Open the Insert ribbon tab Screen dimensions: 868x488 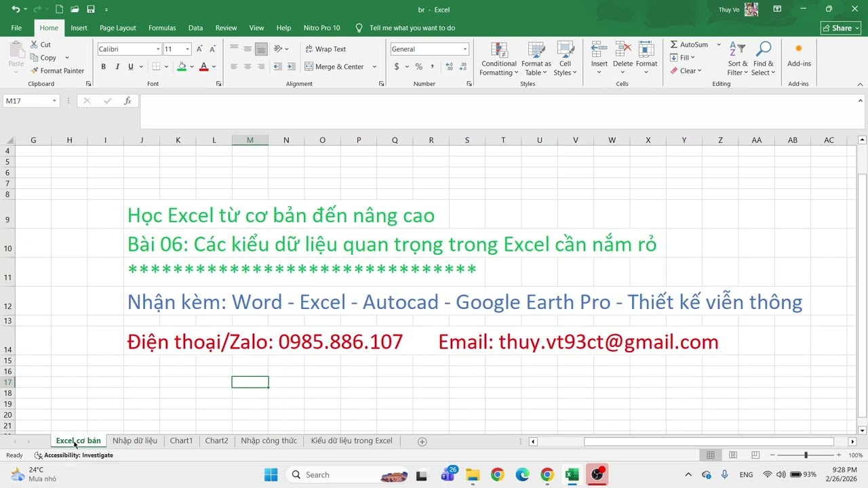tap(79, 28)
